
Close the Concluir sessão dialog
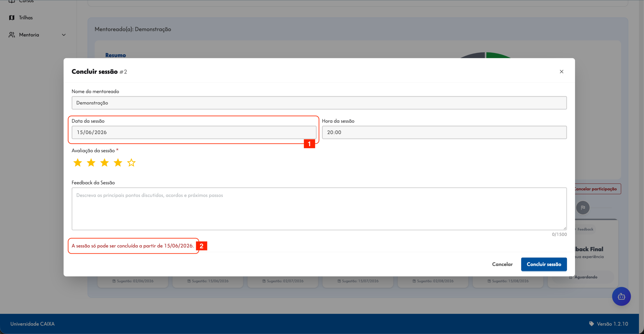tap(561, 72)
